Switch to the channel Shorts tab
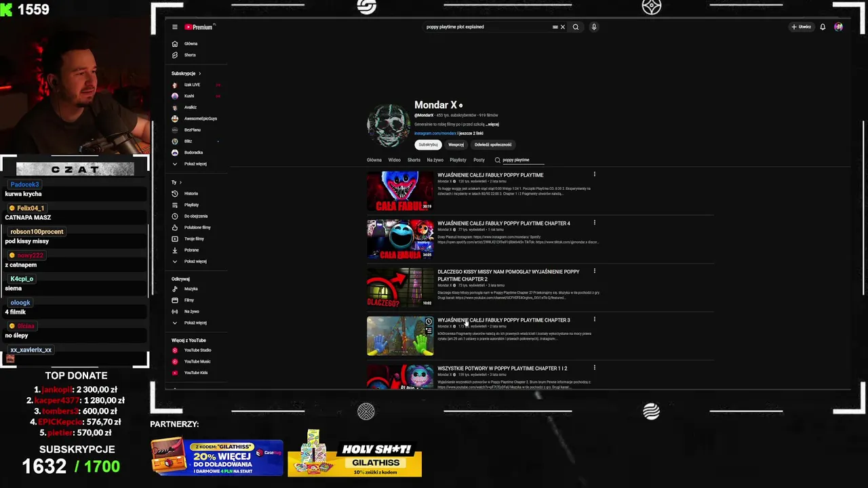Viewport: 868px width, 488px height. [414, 160]
